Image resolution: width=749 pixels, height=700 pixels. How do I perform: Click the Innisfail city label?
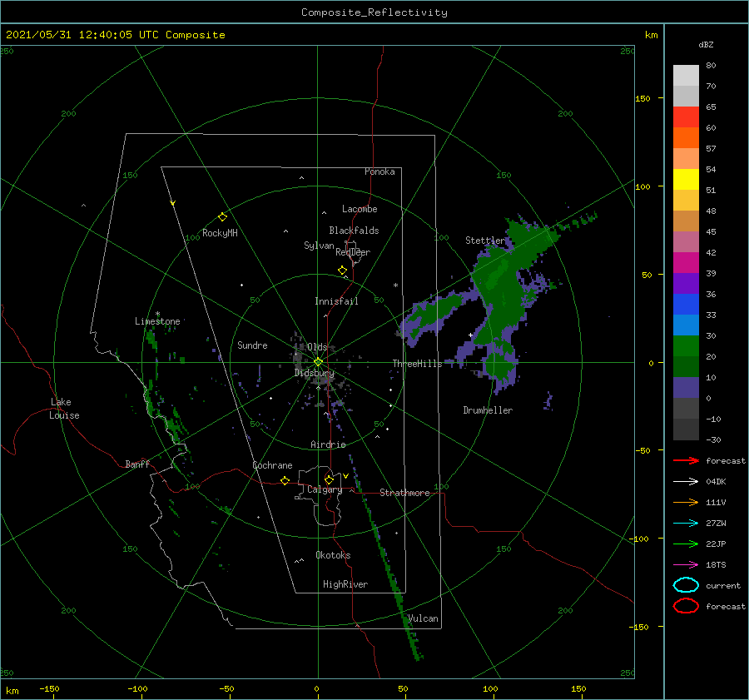tap(336, 301)
